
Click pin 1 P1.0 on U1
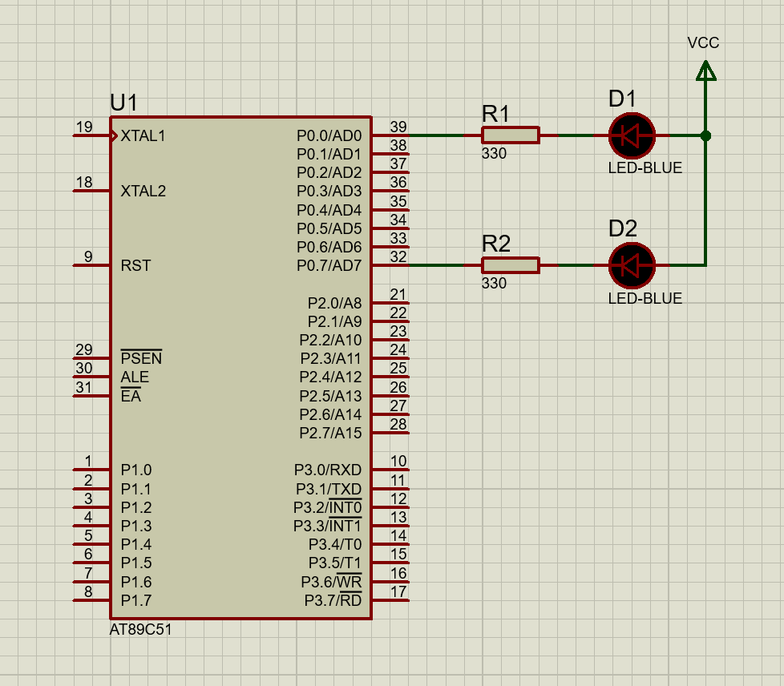pyautogui.click(x=91, y=470)
